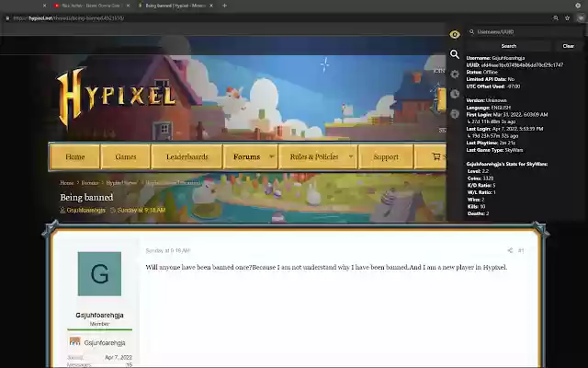Open the gear settings tab in extension sidebar

[x=455, y=75]
